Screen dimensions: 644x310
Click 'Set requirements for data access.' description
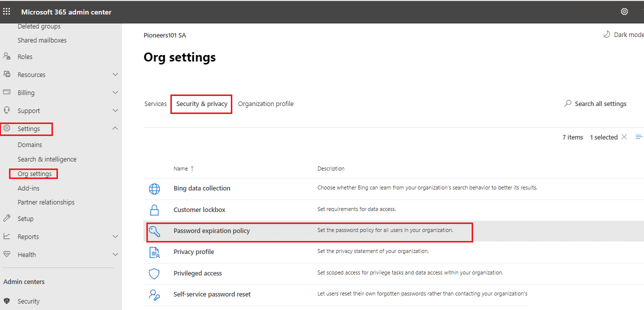357,209
